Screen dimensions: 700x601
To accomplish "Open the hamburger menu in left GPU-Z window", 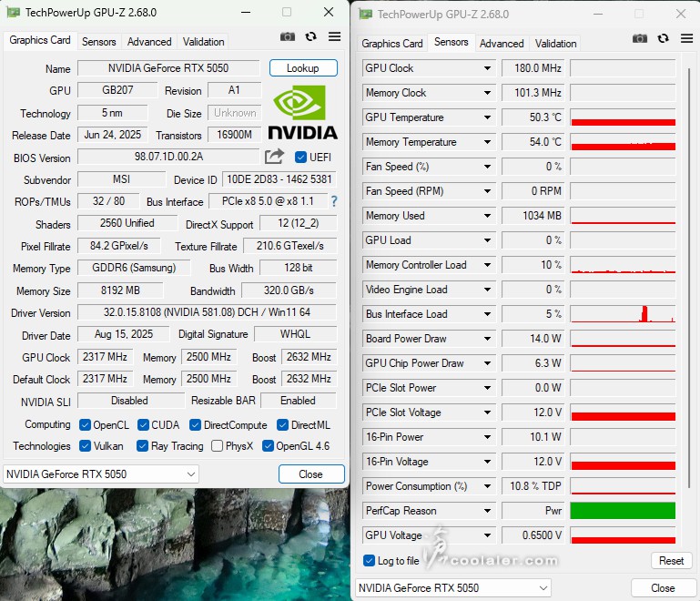I will (334, 36).
